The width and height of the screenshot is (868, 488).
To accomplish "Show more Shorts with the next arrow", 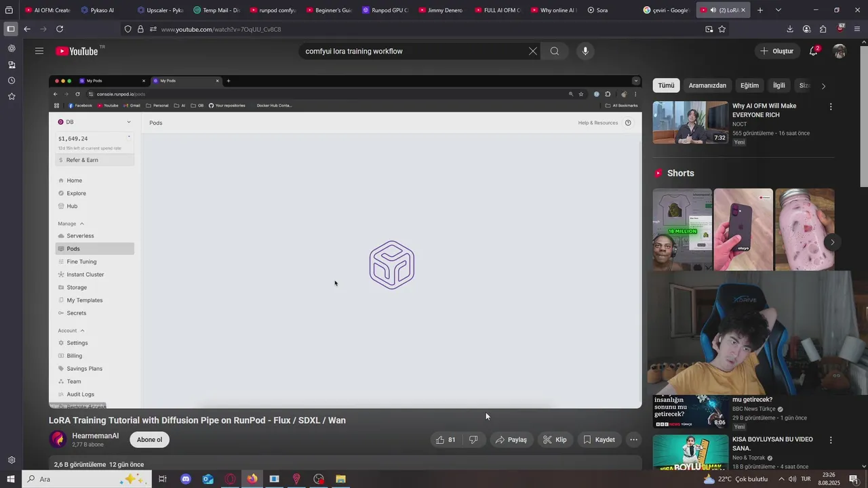I will point(832,242).
